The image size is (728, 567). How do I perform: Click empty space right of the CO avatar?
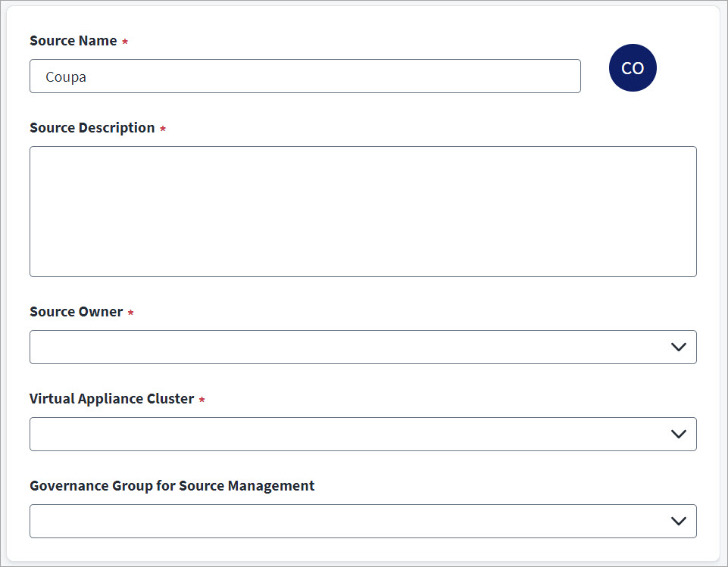[x=686, y=68]
